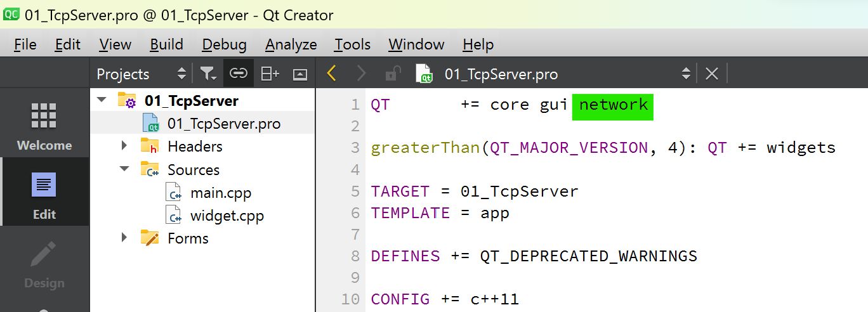Click the main.cpp file icon

[174, 193]
